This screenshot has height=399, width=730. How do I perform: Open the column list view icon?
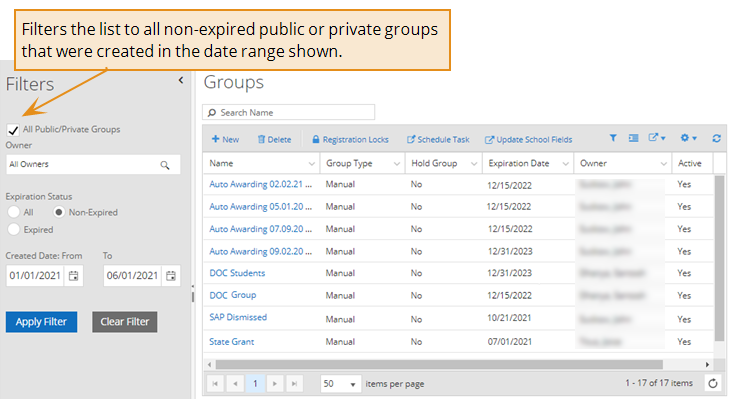pyautogui.click(x=634, y=138)
